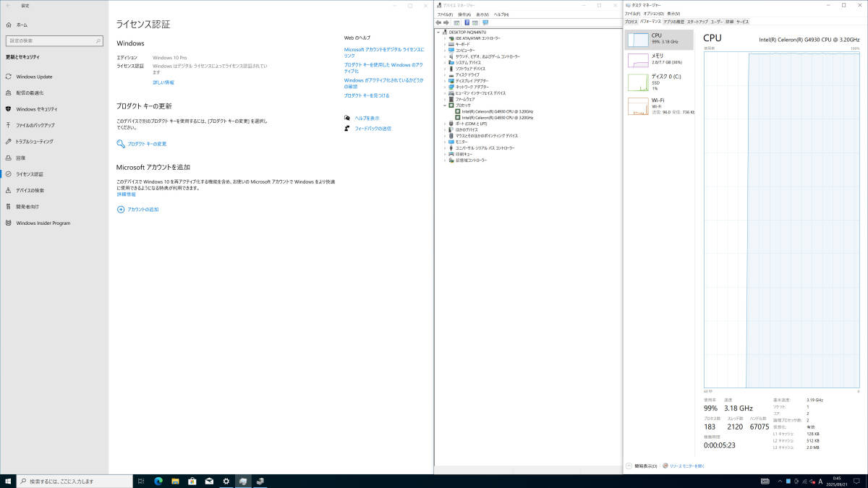868x488 pixels.
Task: Collapse the プロセッサ tree node
Action: tap(445, 106)
